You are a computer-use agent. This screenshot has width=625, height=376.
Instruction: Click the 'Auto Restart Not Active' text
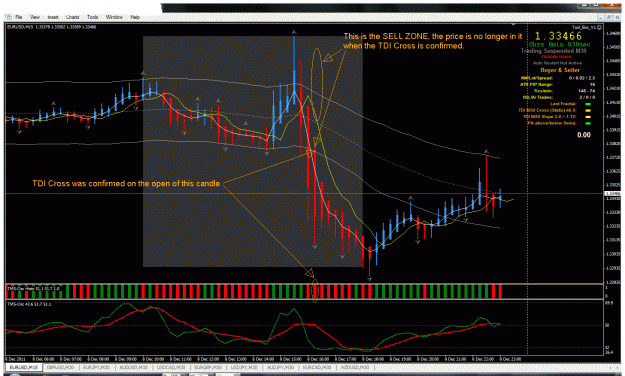(x=557, y=63)
